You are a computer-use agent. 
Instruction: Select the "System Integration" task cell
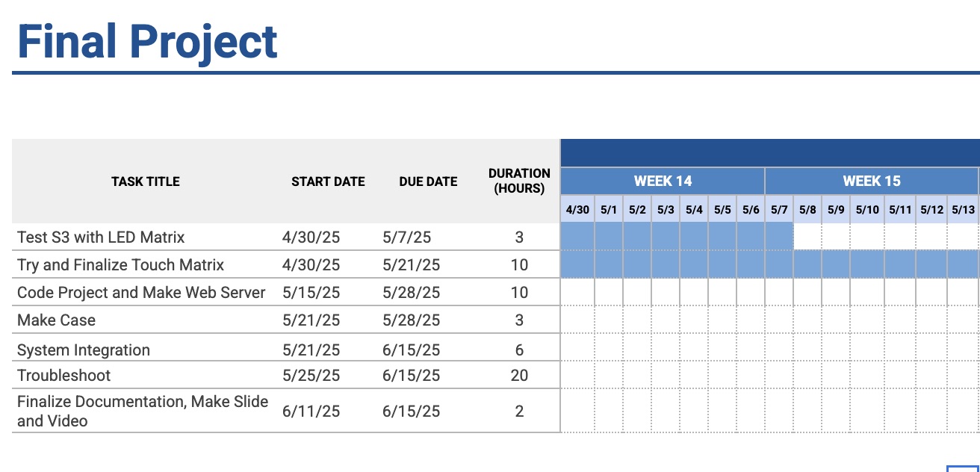click(x=84, y=350)
